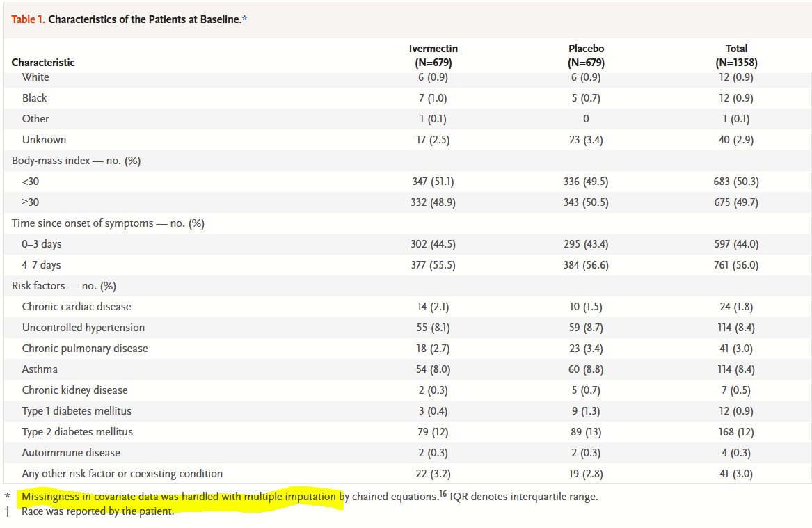Click the Ivermectin value '7 (1.0)' for Black
This screenshot has width=812, height=528.
(433, 98)
